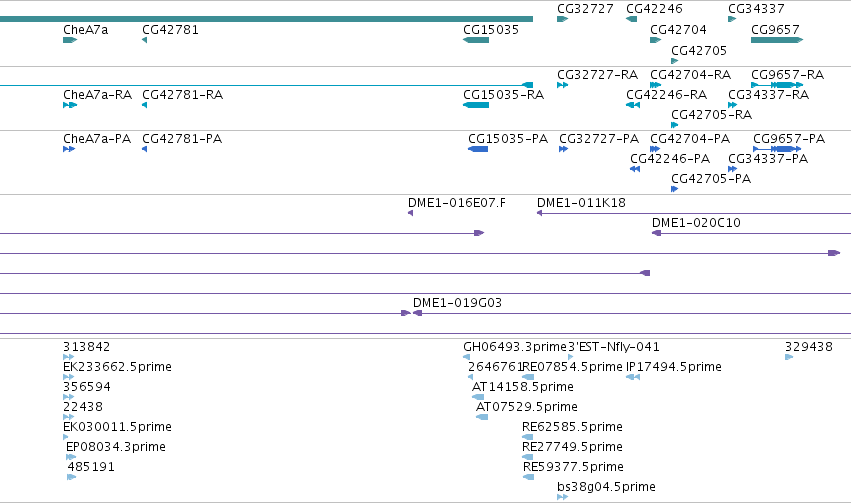Select the DME1-011K18 clone arrowhead
Image resolution: width=851 pixels, height=503 pixels.
539,213
